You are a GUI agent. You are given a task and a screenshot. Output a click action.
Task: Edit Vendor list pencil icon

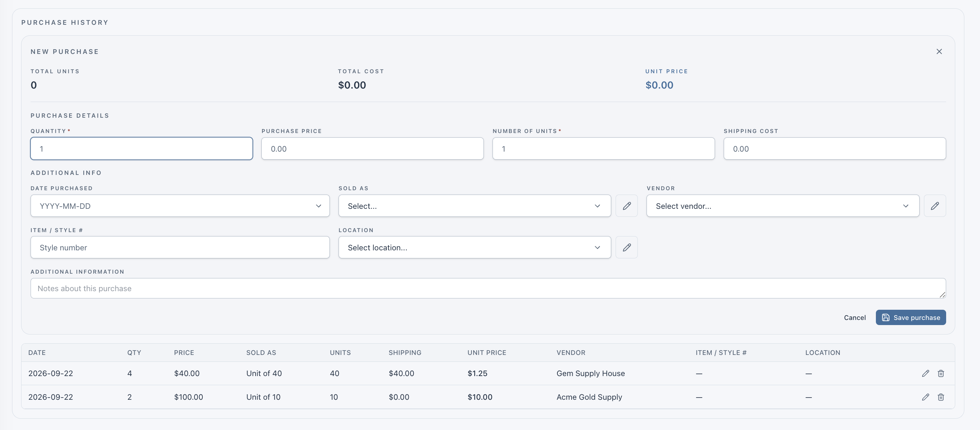pos(935,206)
